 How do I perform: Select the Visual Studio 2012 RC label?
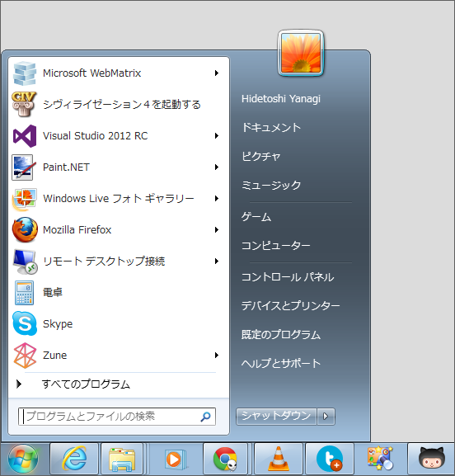coord(96,135)
